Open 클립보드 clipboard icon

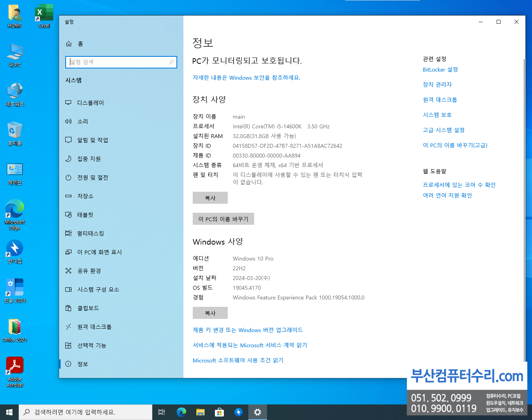tap(68, 308)
